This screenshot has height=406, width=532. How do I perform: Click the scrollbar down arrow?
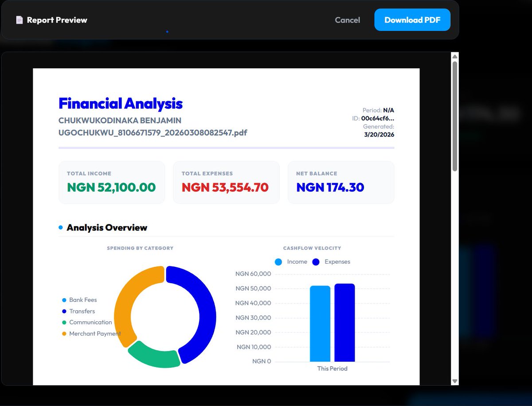click(454, 381)
